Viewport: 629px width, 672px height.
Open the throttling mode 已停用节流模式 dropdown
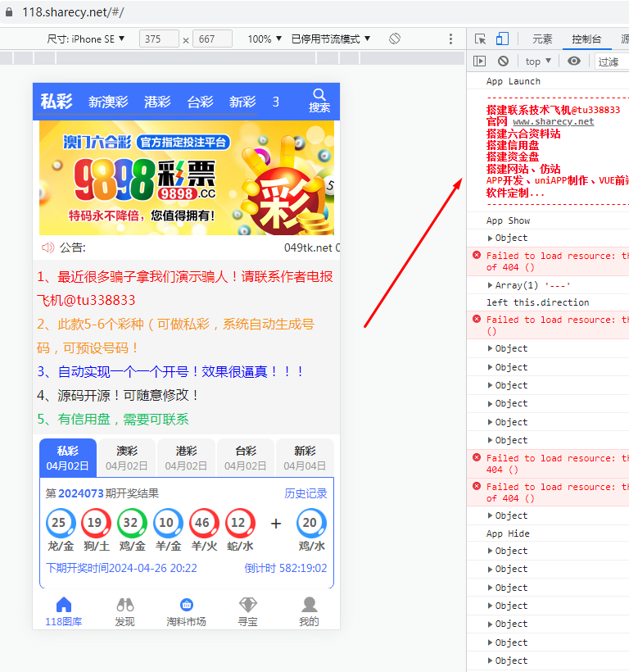point(331,39)
